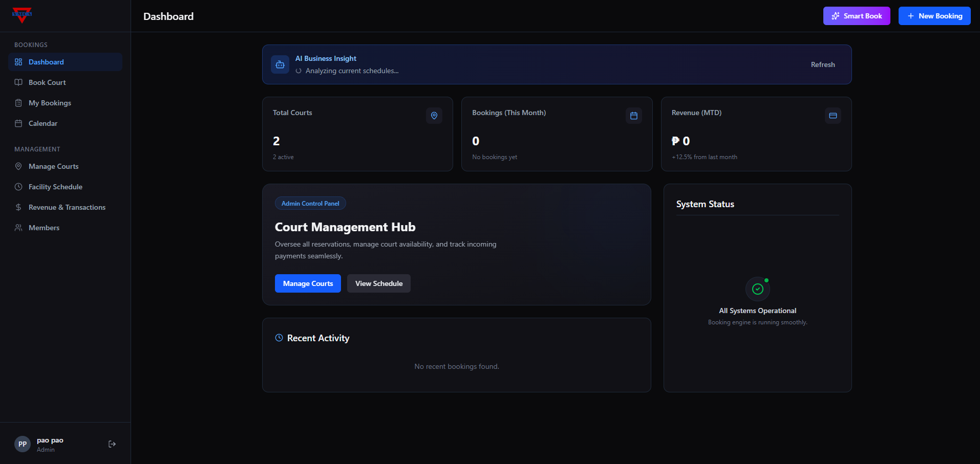Viewport: 980px width, 464px height.
Task: Click the BOOKINGS section header
Action: [x=31, y=45]
